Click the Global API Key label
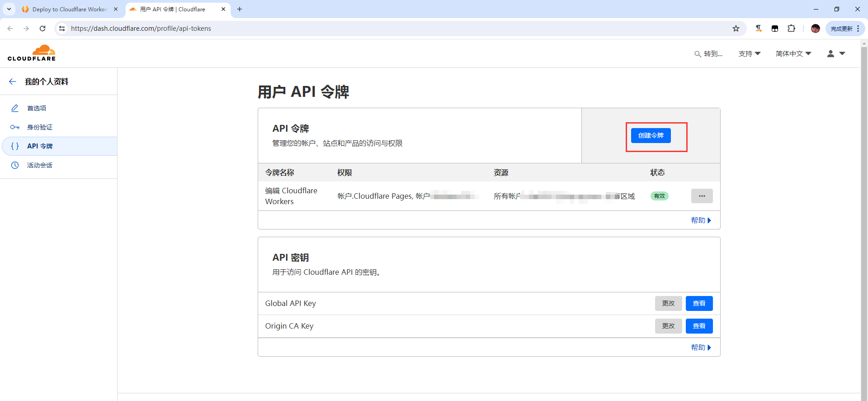The width and height of the screenshot is (868, 401). click(290, 304)
